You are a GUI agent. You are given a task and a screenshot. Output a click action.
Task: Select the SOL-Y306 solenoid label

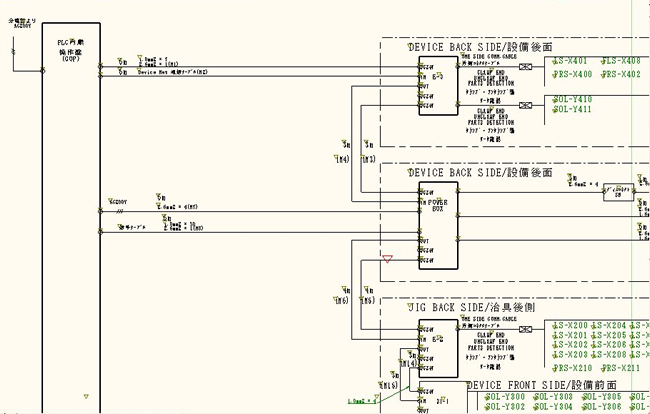[x=601, y=407]
